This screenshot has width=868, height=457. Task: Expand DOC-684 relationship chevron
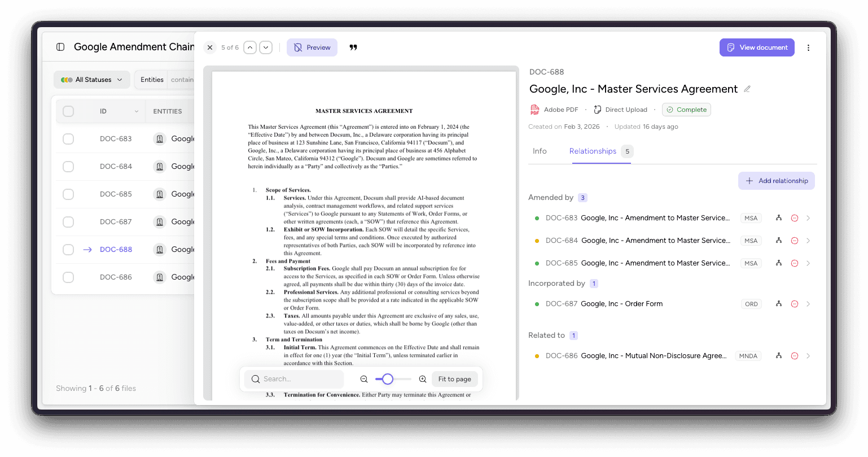tap(808, 241)
